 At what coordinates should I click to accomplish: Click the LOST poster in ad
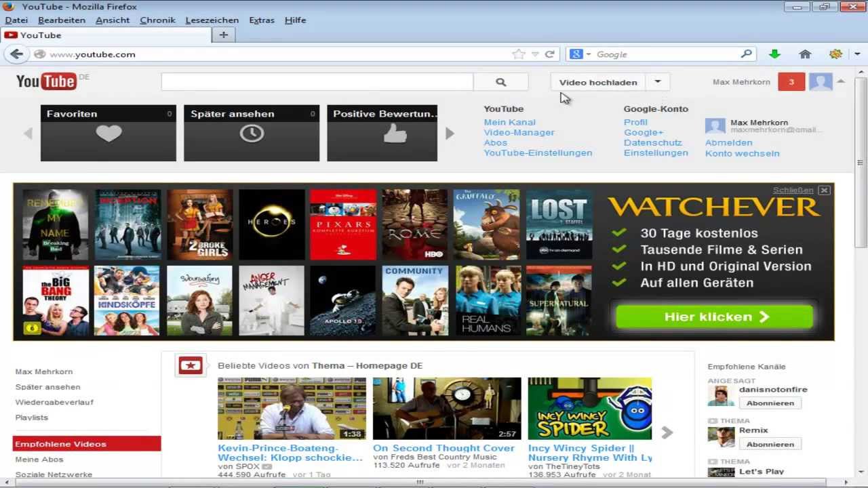tap(559, 224)
